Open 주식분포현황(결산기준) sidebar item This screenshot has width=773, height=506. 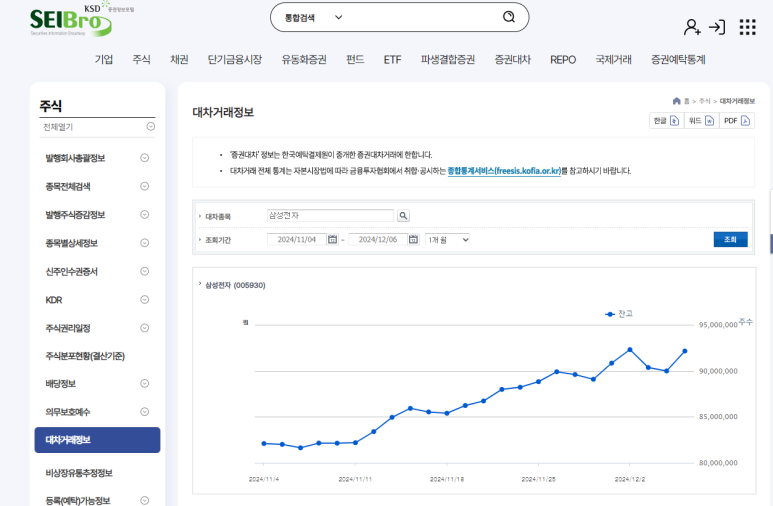pyautogui.click(x=85, y=356)
